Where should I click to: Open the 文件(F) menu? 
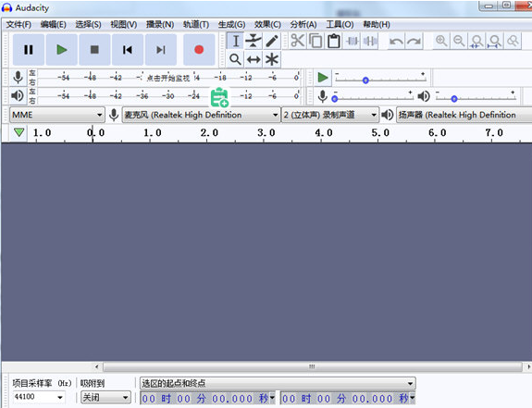[x=19, y=24]
